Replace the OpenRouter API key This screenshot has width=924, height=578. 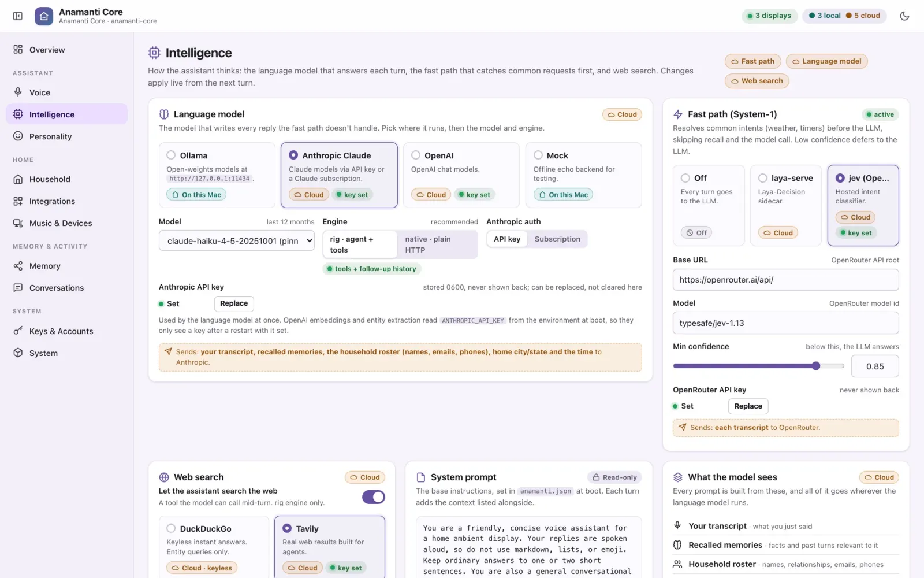(x=748, y=406)
